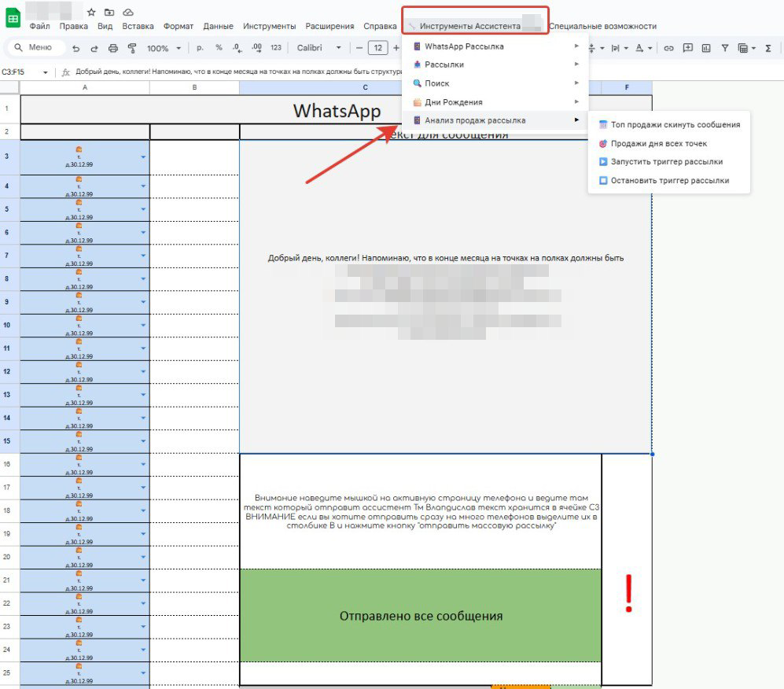Click the name box showing C3:F15
The height and width of the screenshot is (689, 784).
pos(13,72)
